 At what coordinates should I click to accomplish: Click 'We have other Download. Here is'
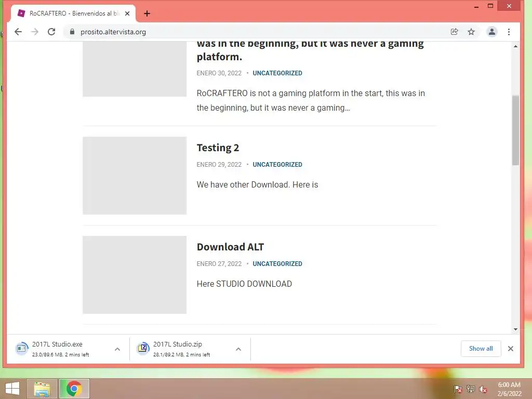pos(257,185)
